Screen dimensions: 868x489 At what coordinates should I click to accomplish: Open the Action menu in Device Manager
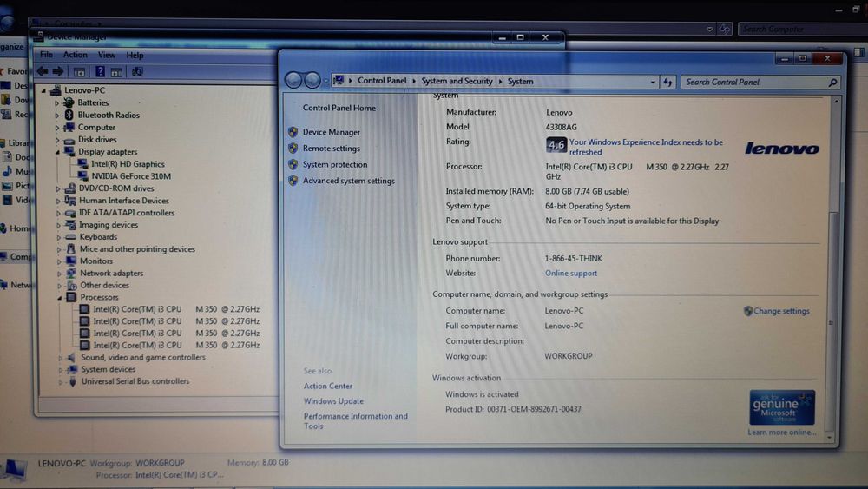[x=75, y=55]
